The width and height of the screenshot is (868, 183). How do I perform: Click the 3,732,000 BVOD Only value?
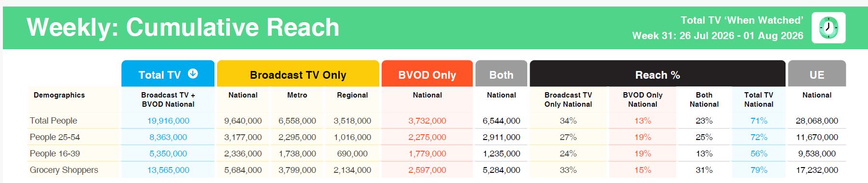427,121
